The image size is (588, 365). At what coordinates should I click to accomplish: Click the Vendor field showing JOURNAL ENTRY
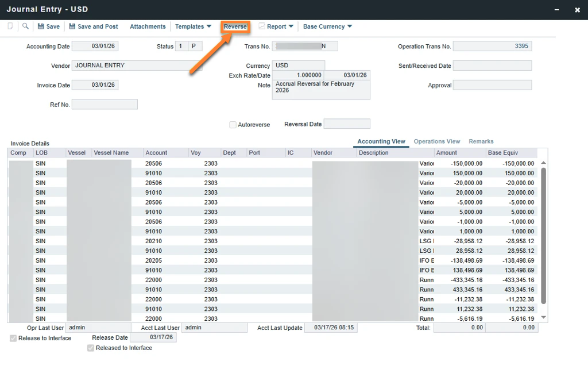click(137, 66)
